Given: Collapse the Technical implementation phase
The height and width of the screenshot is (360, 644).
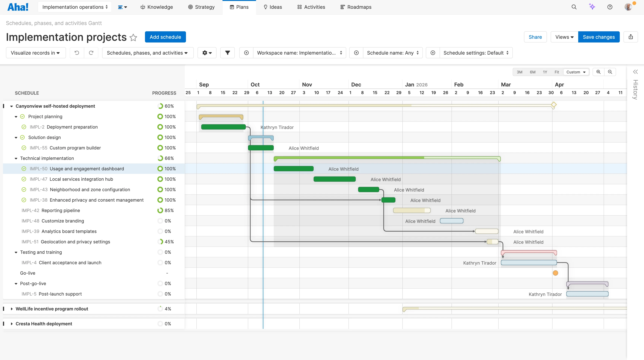Looking at the screenshot, I should (16, 158).
